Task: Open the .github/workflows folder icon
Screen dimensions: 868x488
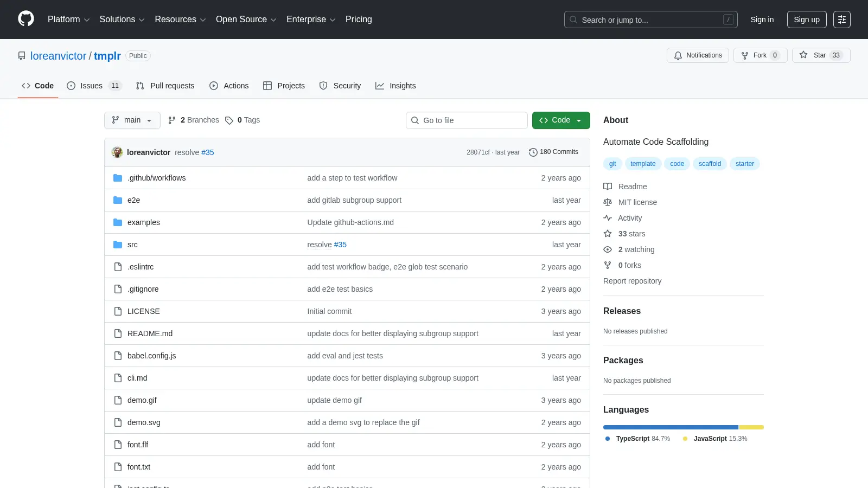Action: coord(118,178)
